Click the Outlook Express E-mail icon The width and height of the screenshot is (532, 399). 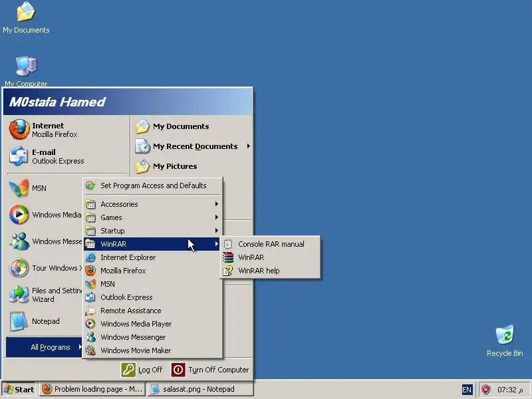point(19,156)
